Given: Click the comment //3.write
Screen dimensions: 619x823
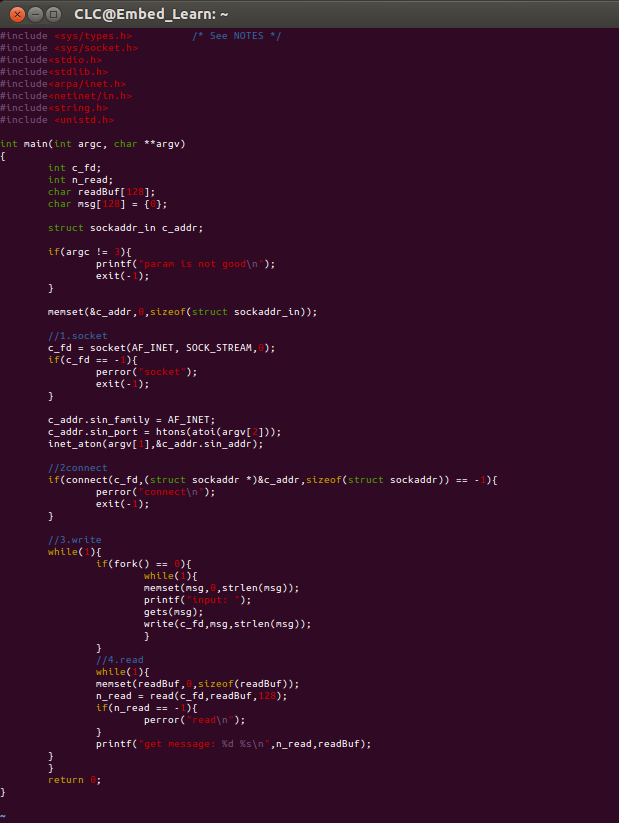Looking at the screenshot, I should (x=75, y=540).
